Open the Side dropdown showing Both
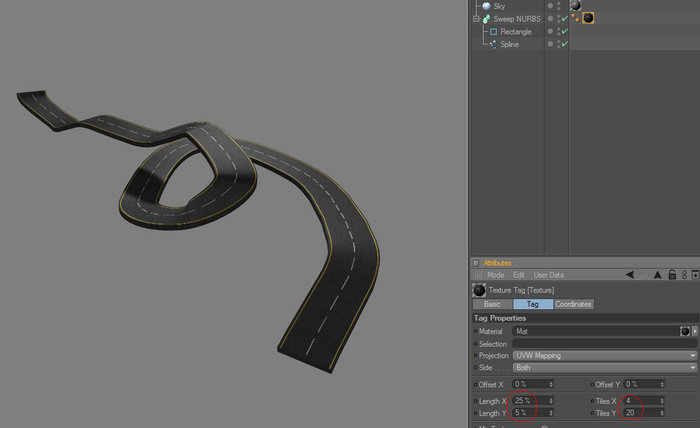Image resolution: width=700 pixels, height=428 pixels. pos(605,368)
